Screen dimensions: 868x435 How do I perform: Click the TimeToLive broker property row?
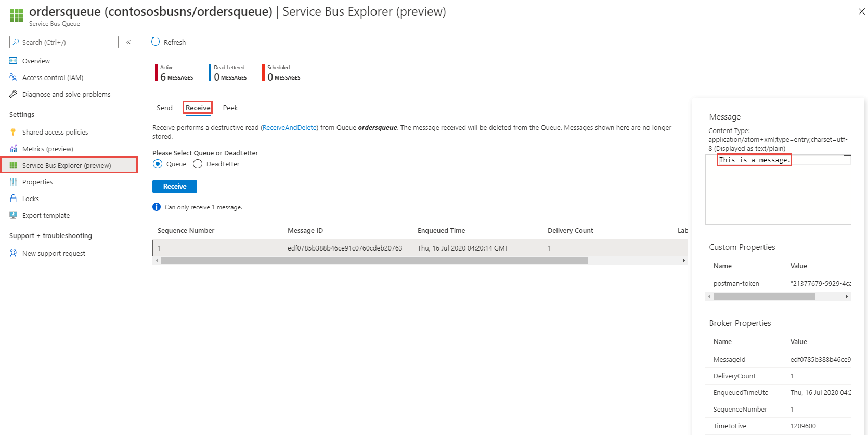(779, 426)
